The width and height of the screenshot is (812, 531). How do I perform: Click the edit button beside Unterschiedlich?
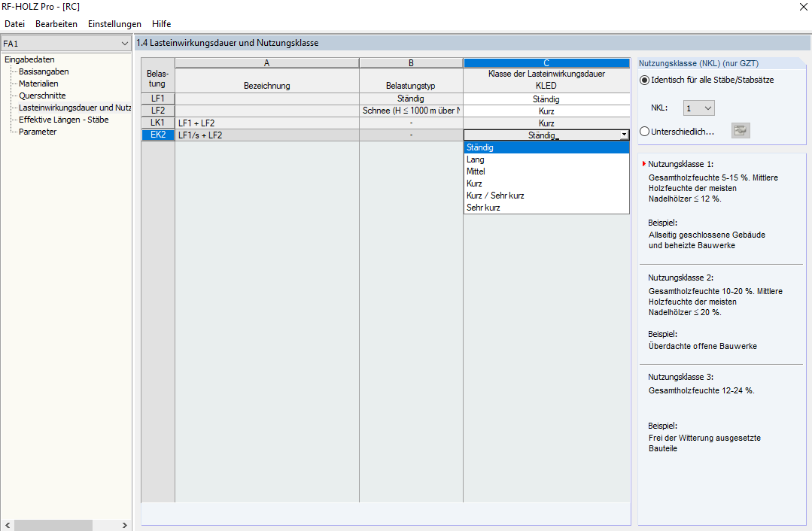(741, 130)
